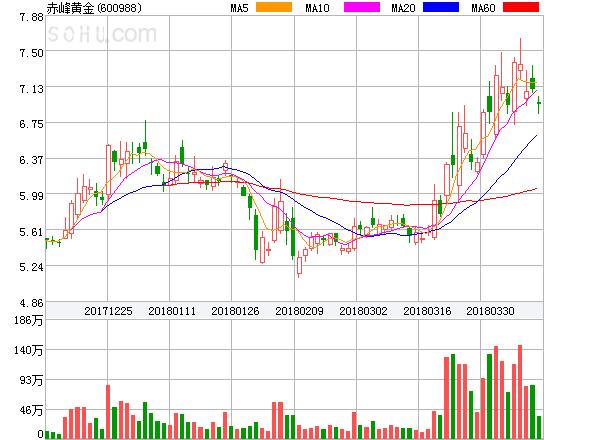The image size is (600, 440).
Task: Click the MA60 legend label
Action: 483,8
